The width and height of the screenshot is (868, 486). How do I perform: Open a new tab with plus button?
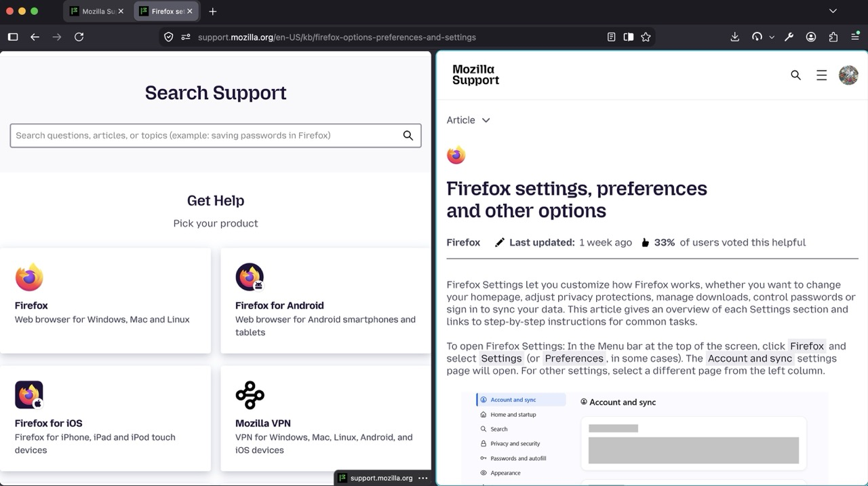213,12
